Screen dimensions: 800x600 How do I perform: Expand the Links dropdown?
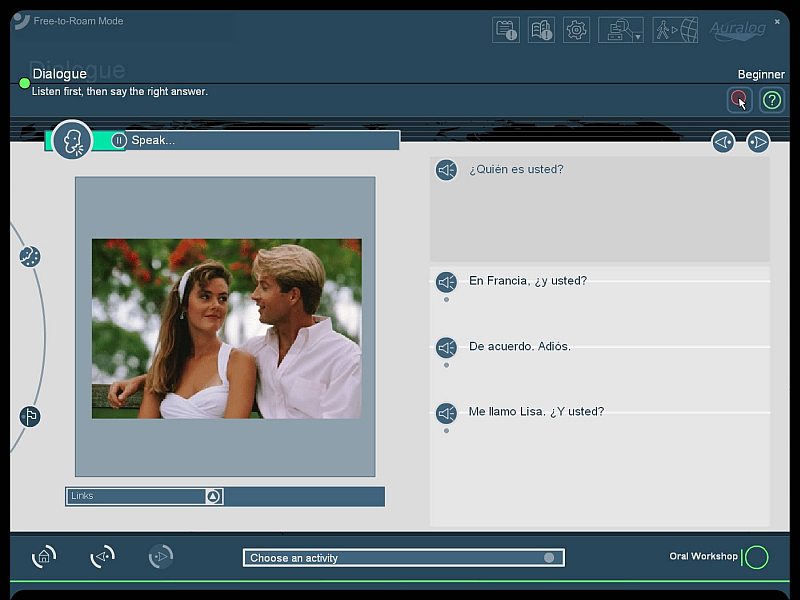tap(213, 496)
